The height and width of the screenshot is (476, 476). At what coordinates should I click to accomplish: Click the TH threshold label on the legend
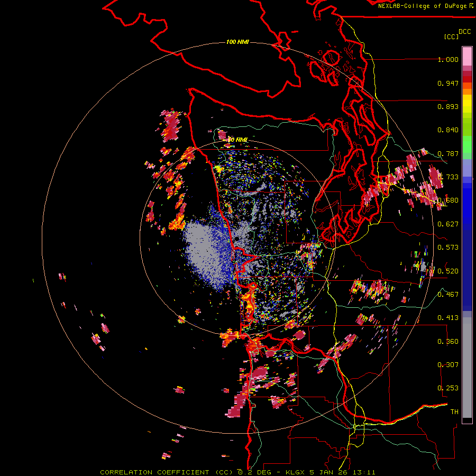(454, 412)
